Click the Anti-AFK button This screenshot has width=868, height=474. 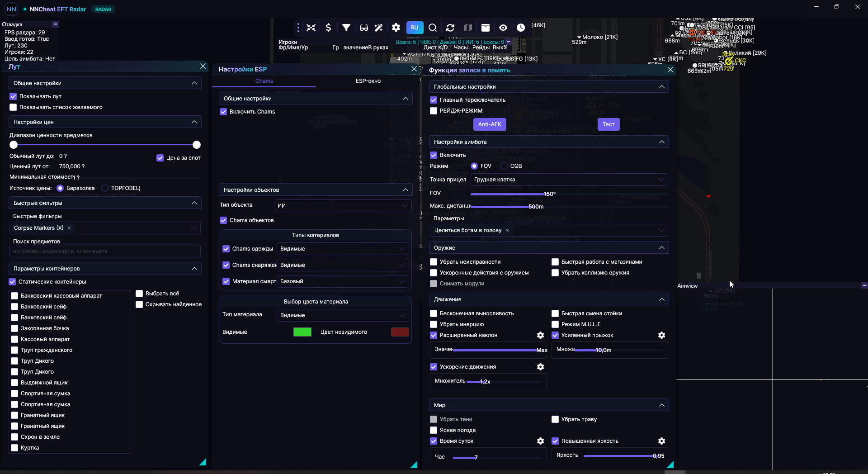tap(490, 124)
